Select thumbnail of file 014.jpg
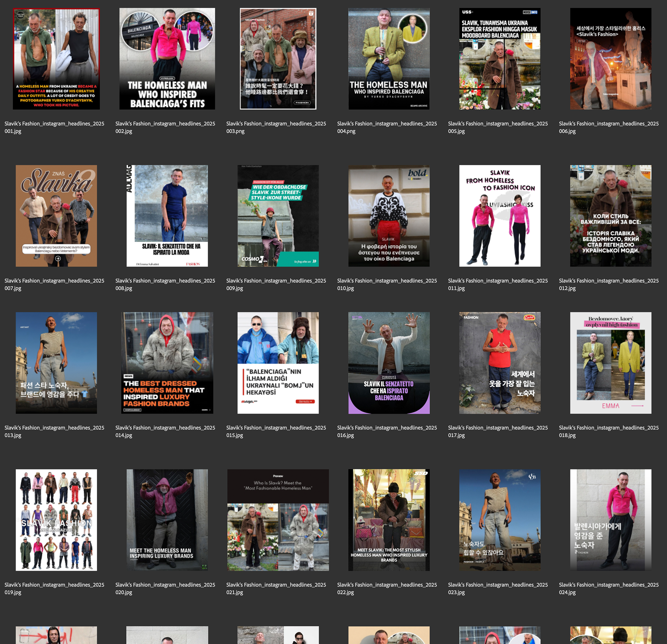Viewport: 667px width, 644px height. coord(167,363)
